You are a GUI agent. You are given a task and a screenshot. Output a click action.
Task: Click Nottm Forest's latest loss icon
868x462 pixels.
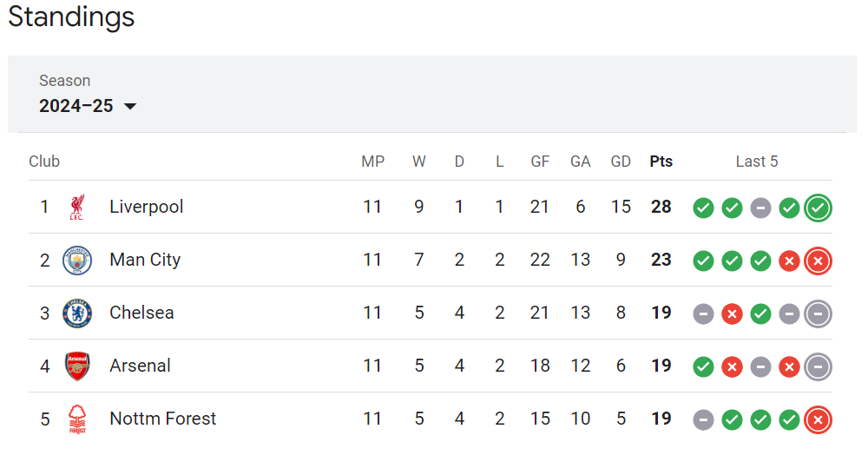tap(819, 420)
